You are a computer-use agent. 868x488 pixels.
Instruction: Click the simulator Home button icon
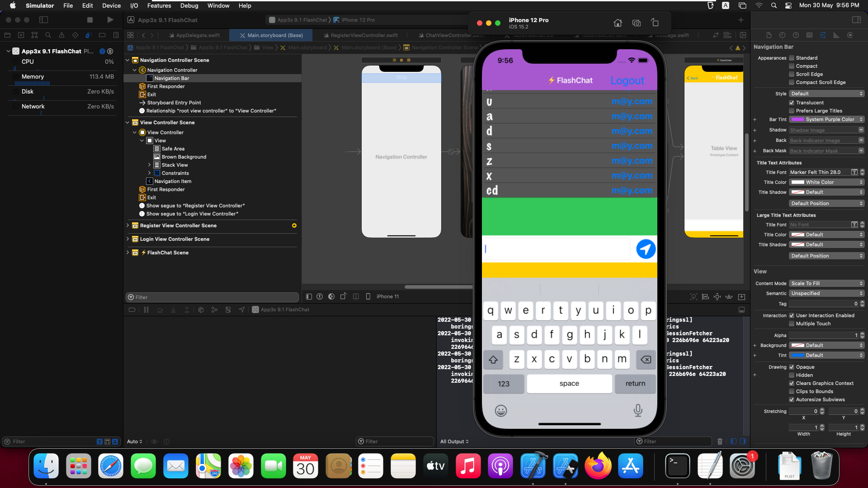(618, 23)
